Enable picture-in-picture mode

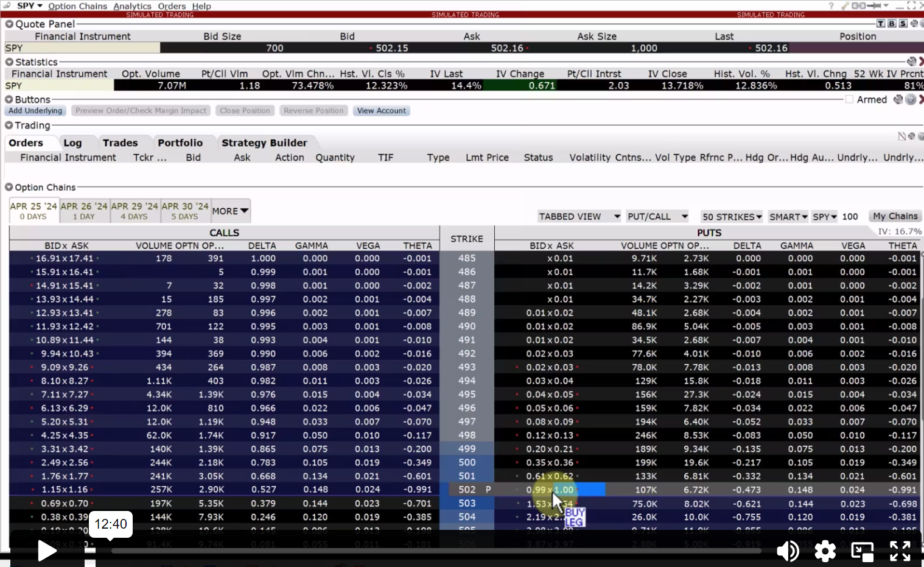(862, 551)
